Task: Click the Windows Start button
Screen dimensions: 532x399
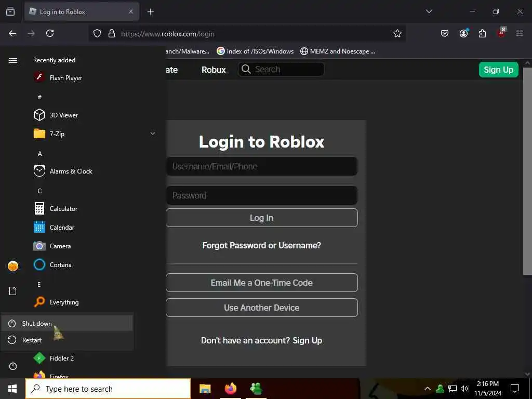Action: tap(12, 389)
